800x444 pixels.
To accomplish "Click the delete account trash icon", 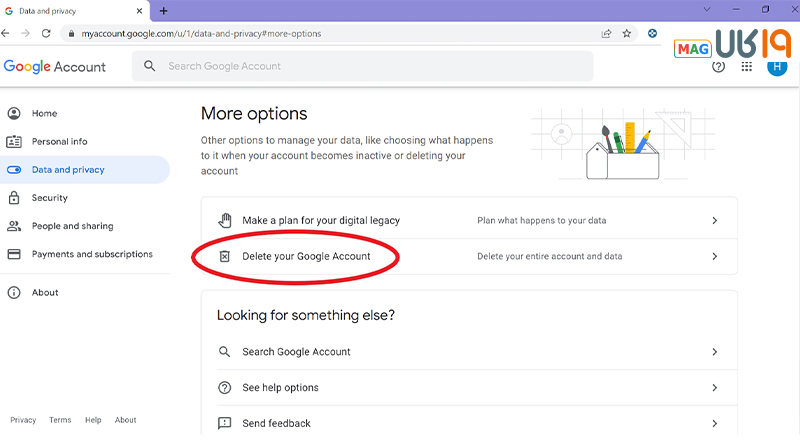I will click(224, 256).
